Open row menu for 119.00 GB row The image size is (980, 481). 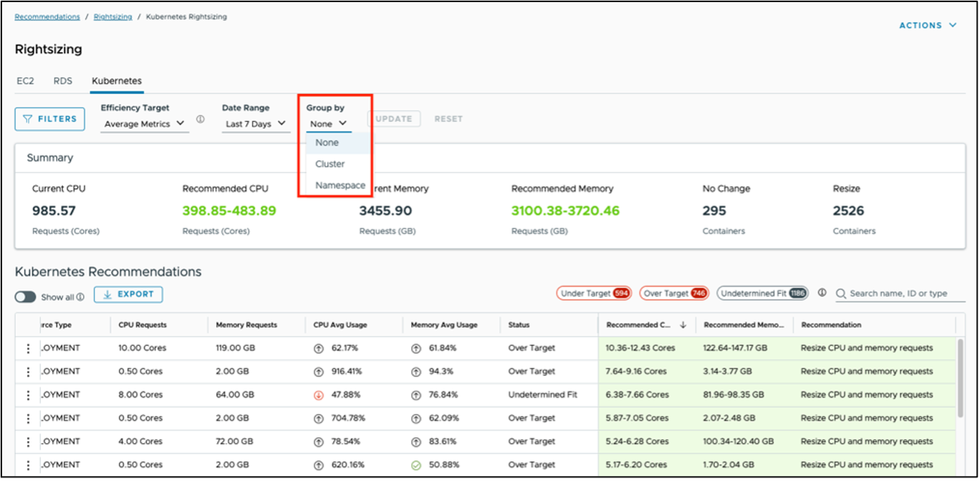[28, 349]
